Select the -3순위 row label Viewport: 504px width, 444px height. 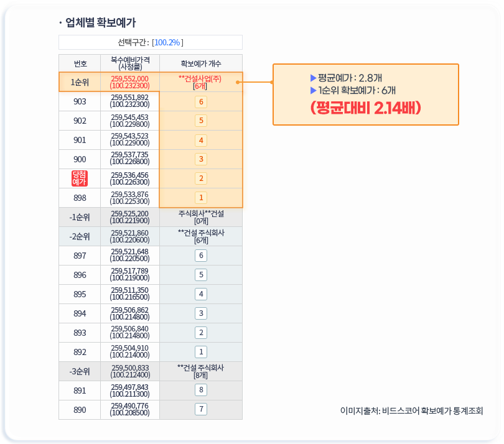(x=80, y=371)
